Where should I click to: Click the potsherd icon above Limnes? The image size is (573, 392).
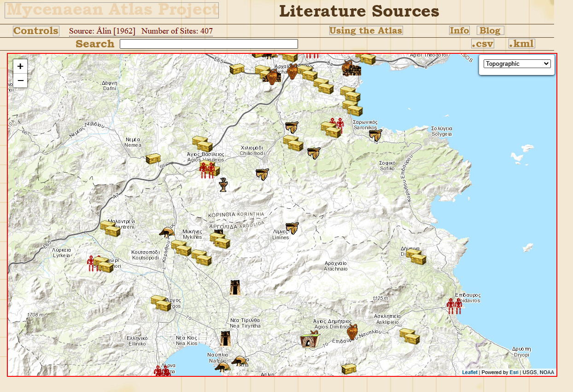(292, 228)
